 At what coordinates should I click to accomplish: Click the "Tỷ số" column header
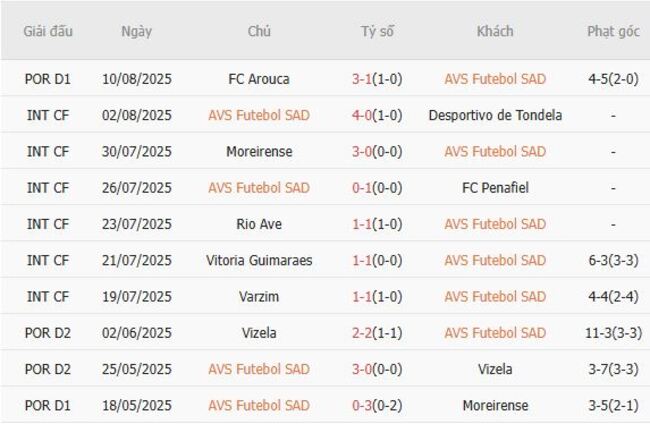377,31
